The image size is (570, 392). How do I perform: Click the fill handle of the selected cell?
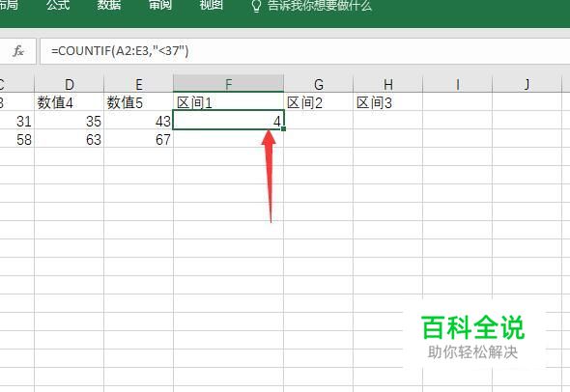(283, 128)
